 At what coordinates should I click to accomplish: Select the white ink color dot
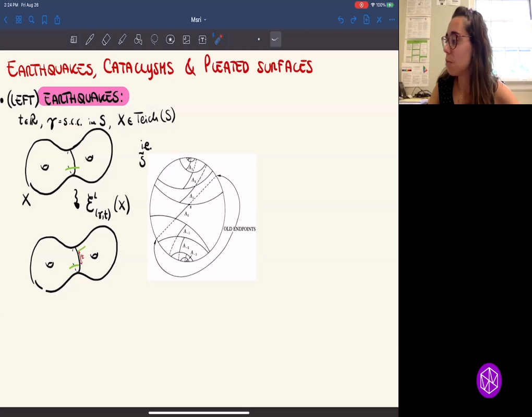[259, 39]
